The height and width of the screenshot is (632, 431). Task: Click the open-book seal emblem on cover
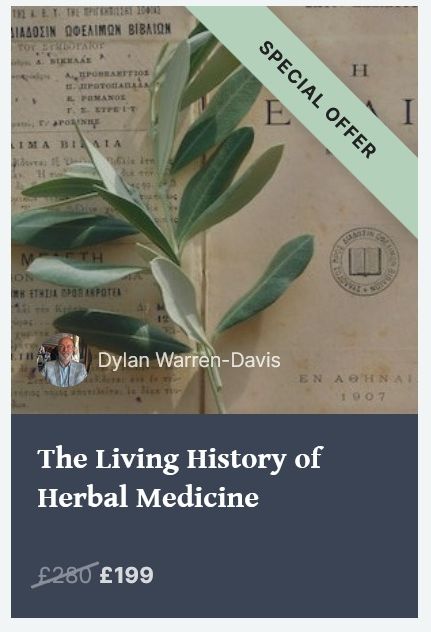pyautogui.click(x=364, y=261)
